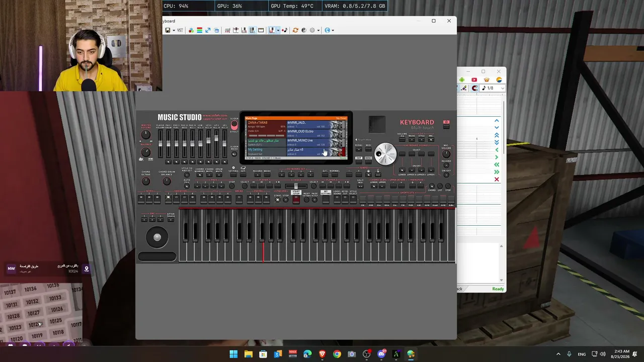Screen dimensions: 644x362
Task: Click the single green left chevron
Action: click(x=497, y=150)
